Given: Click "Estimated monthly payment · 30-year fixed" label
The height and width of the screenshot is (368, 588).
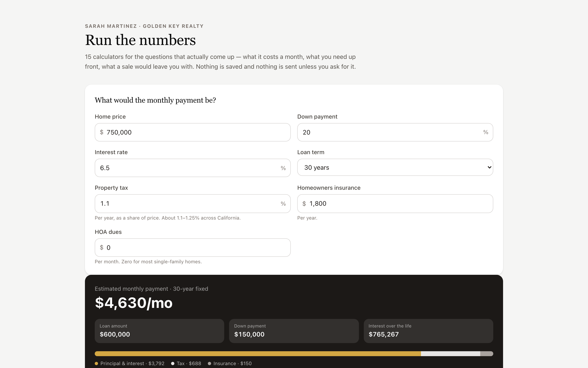Looking at the screenshot, I should (x=151, y=289).
